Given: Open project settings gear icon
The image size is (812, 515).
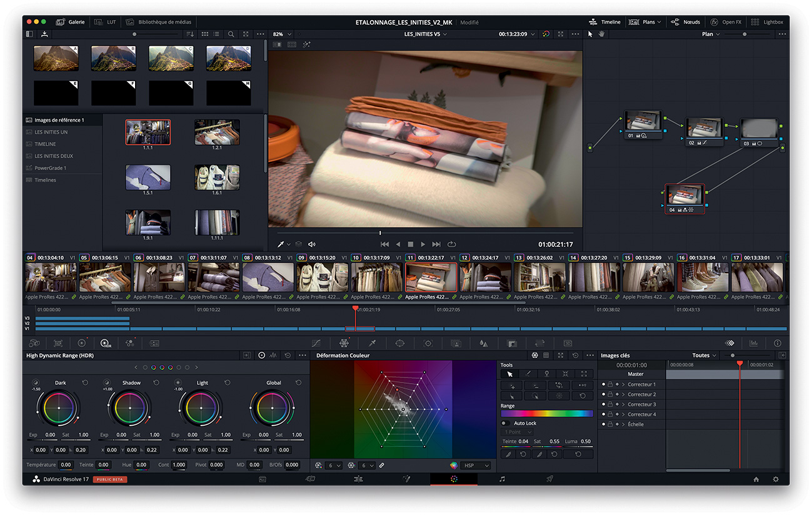Looking at the screenshot, I should [x=776, y=479].
